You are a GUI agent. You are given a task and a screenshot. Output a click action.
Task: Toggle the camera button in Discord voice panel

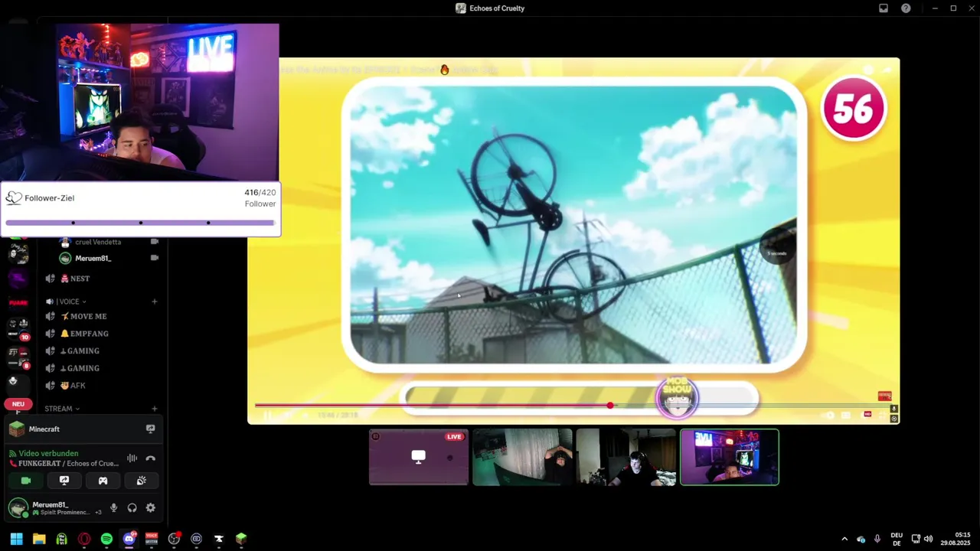click(x=26, y=481)
